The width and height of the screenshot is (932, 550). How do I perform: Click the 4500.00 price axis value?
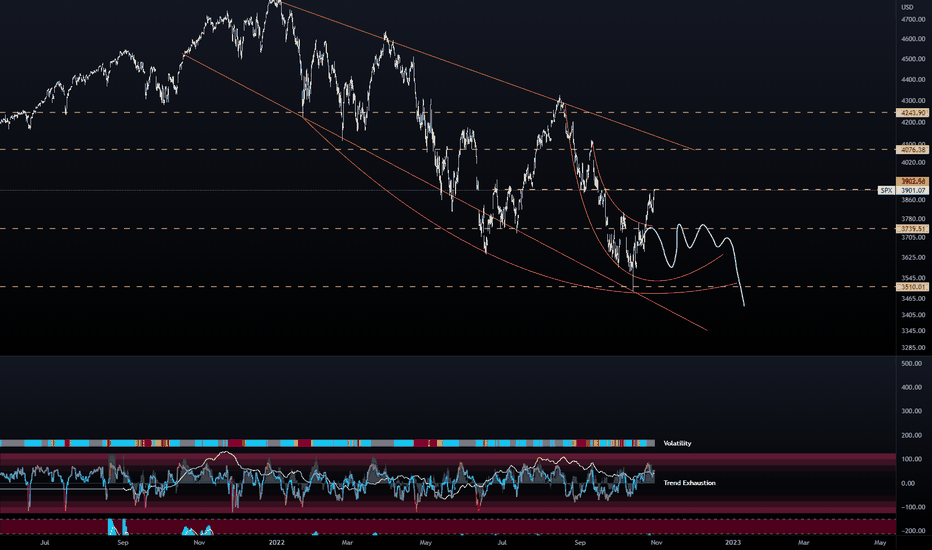pyautogui.click(x=913, y=59)
